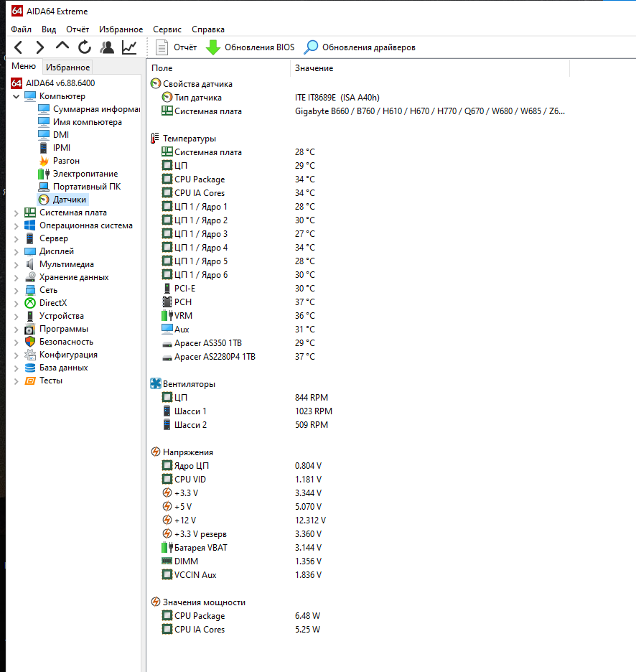Open the Вид menu
636x672 pixels.
tap(49, 29)
